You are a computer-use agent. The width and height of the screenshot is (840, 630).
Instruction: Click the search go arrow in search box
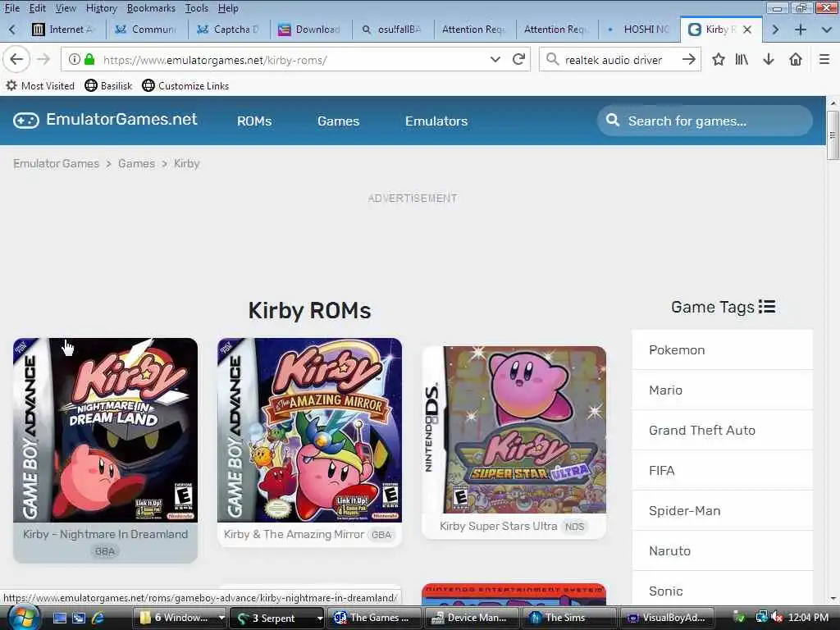coord(689,59)
